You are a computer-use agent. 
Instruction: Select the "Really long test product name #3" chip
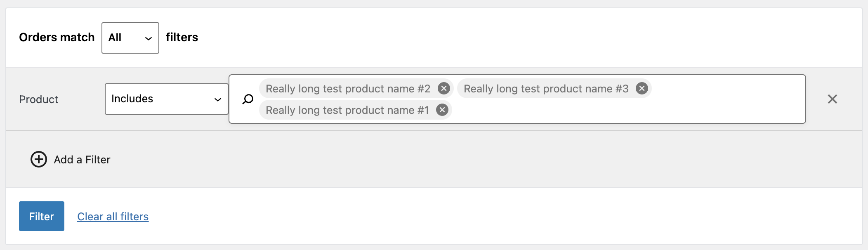tap(546, 88)
